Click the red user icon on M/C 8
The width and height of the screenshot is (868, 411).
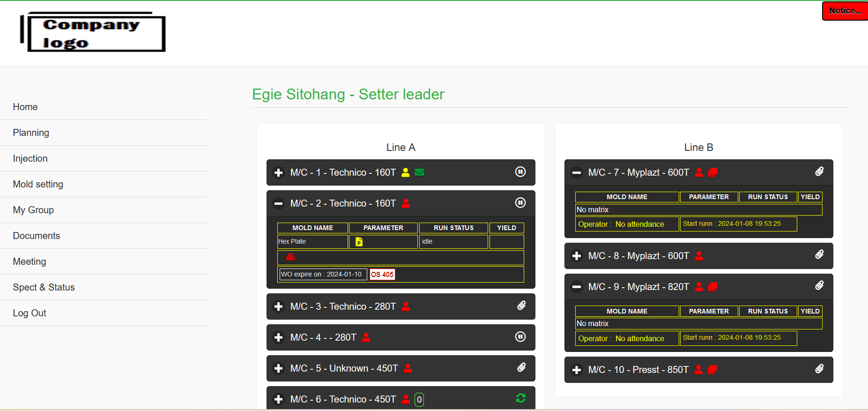pyautogui.click(x=699, y=256)
